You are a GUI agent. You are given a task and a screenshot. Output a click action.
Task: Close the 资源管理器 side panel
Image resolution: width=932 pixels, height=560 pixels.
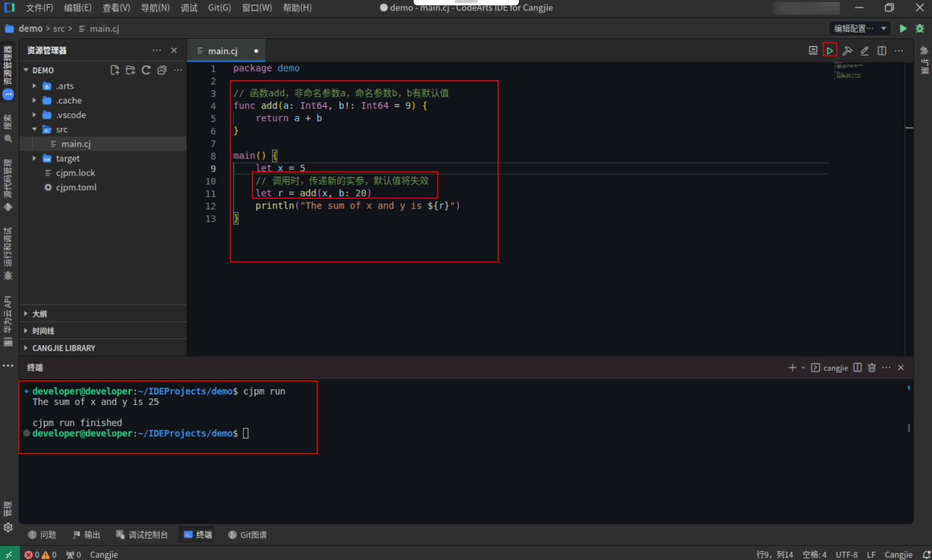click(174, 50)
